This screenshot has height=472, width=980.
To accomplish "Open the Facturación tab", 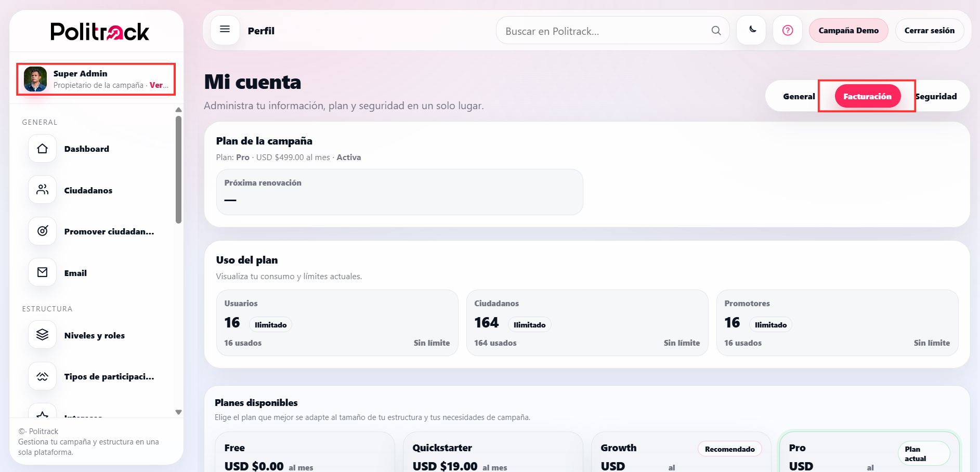I will click(867, 96).
